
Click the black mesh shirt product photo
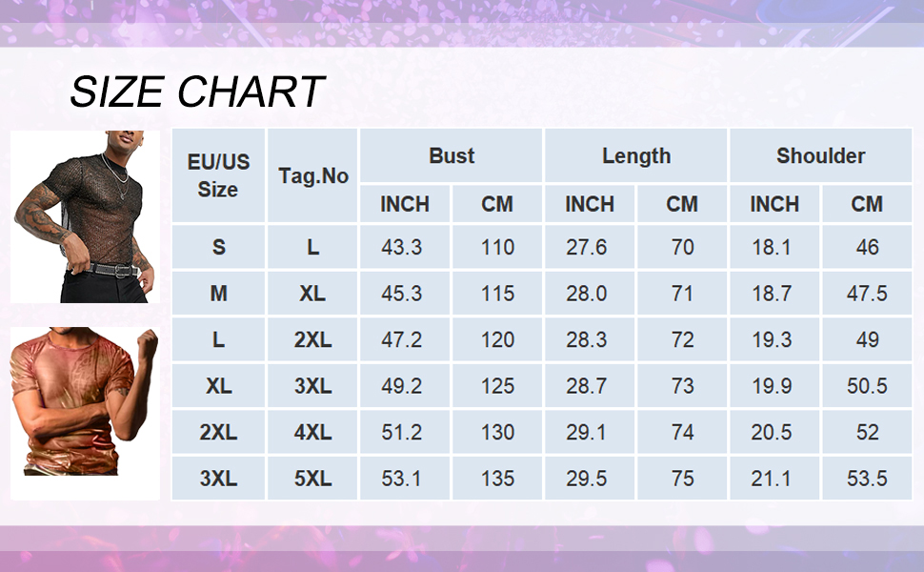85,216
